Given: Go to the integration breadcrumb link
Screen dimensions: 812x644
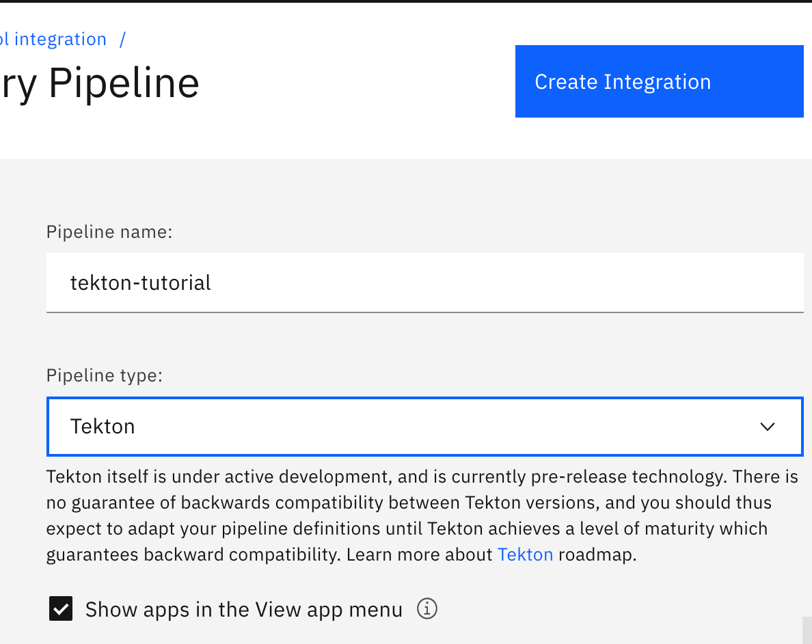Looking at the screenshot, I should 53,39.
